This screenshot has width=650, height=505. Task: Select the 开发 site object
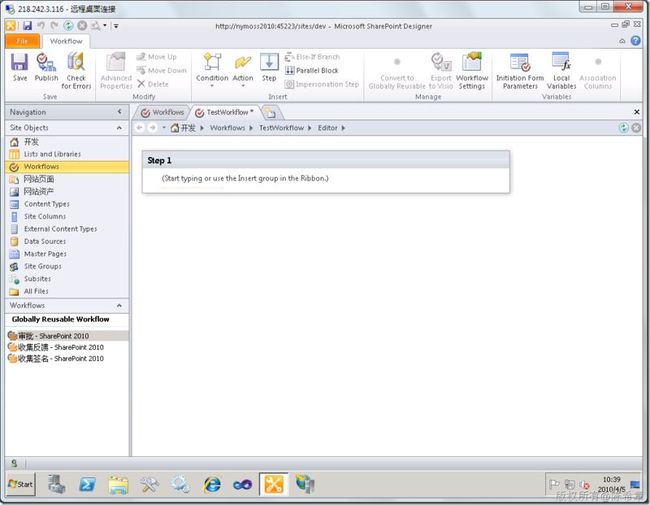pyautogui.click(x=67, y=142)
